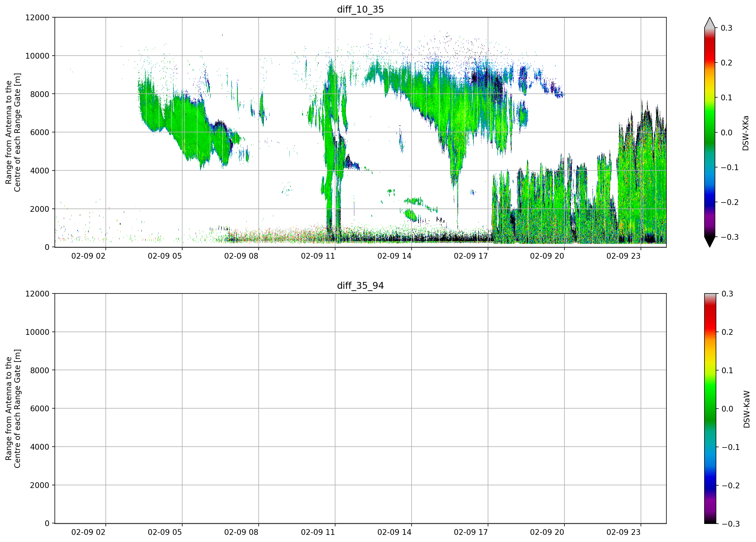
Task: Click the 6000 y-axis label on the bottom plot
Action: [40, 409]
